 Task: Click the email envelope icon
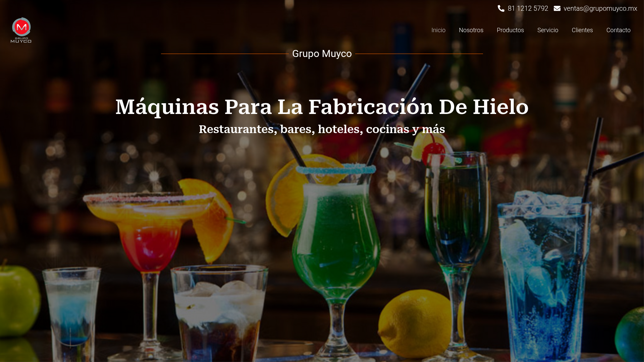point(557,8)
